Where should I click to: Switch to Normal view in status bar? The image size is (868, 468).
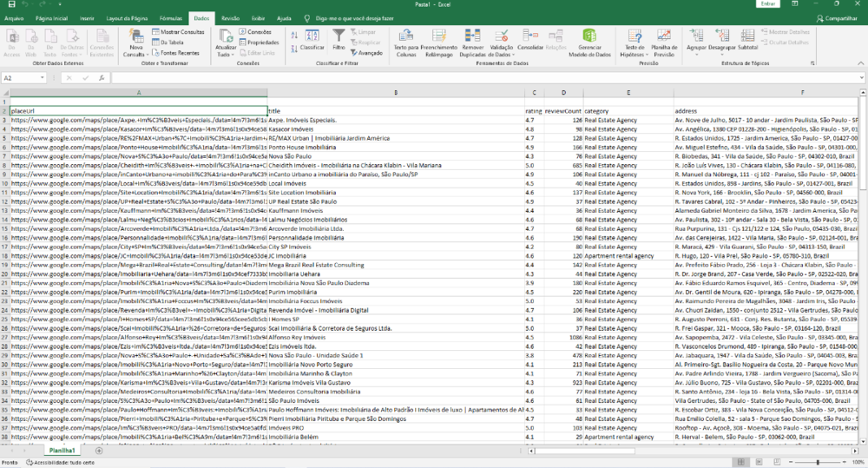pyautogui.click(x=740, y=462)
